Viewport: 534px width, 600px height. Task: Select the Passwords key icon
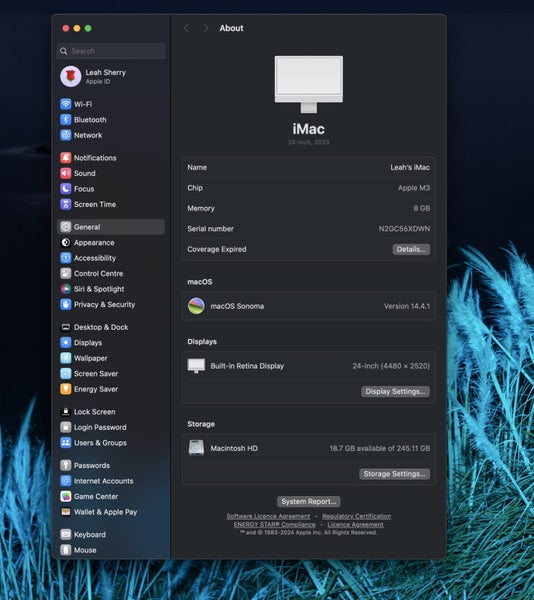(x=66, y=465)
